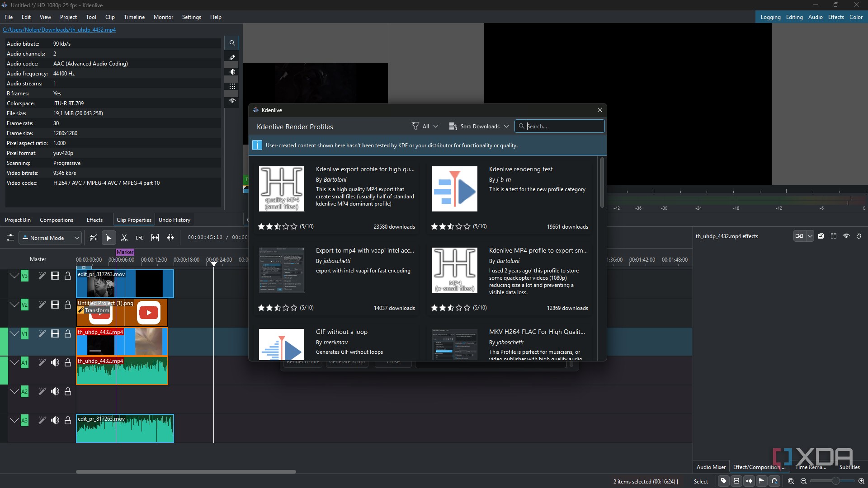
Task: Click the analysis magnifier icon in clip properties
Action: [x=232, y=43]
